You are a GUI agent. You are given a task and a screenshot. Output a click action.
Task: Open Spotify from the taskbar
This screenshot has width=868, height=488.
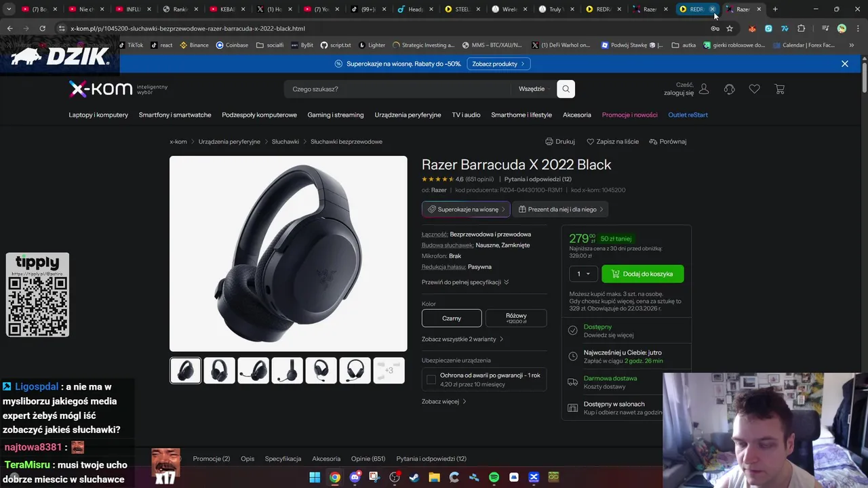point(494,477)
